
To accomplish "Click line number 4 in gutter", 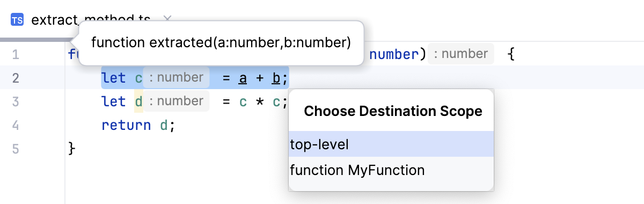I will 15,125.
